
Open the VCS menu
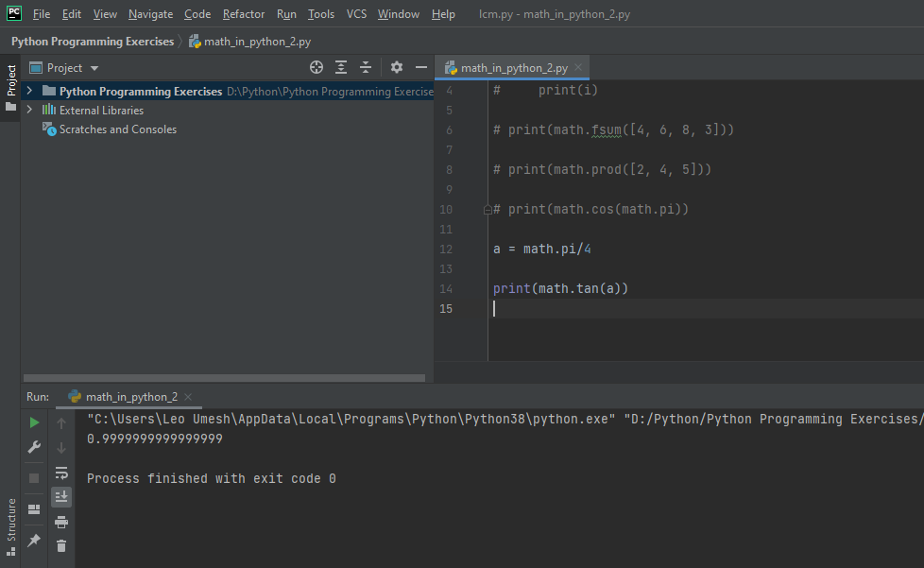pos(356,13)
